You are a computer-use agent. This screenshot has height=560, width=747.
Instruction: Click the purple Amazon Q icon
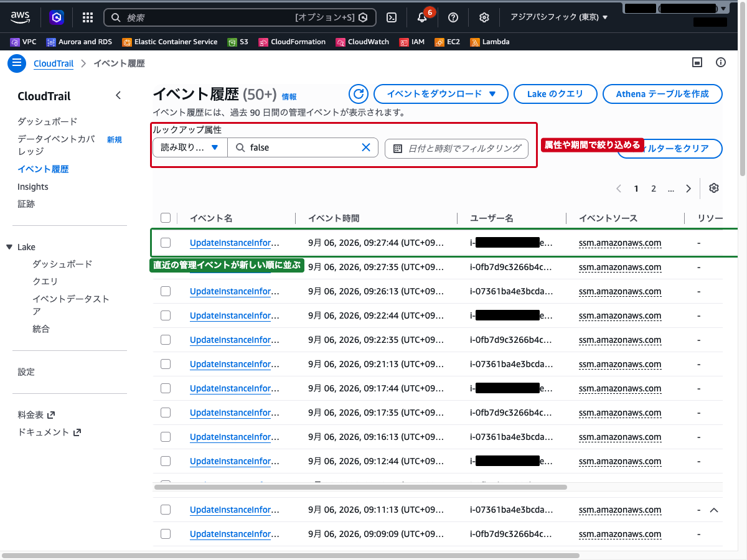57,17
